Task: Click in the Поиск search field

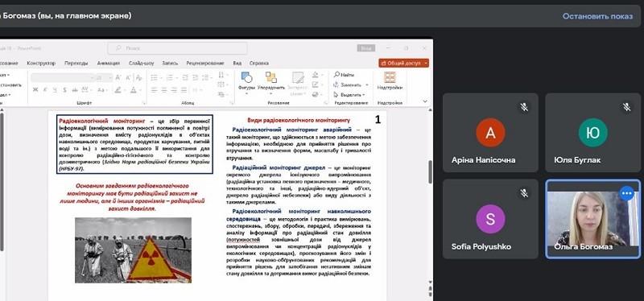Action: 177,48
